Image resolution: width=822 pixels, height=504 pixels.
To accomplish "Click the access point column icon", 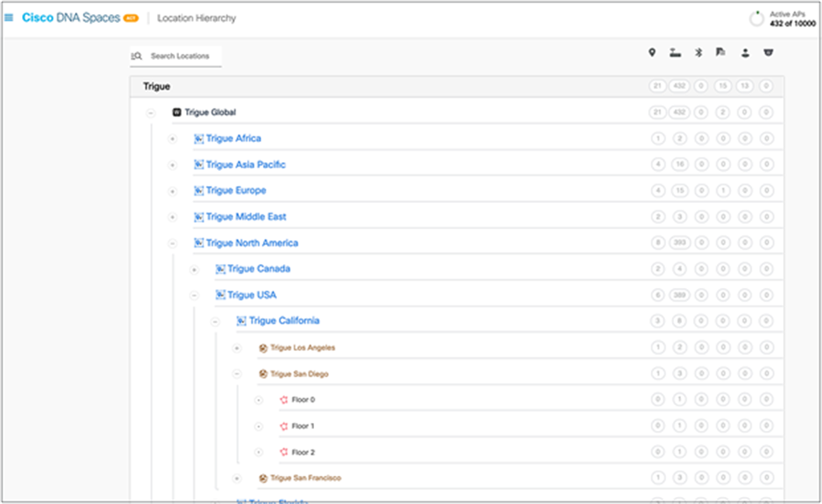I will click(x=676, y=52).
